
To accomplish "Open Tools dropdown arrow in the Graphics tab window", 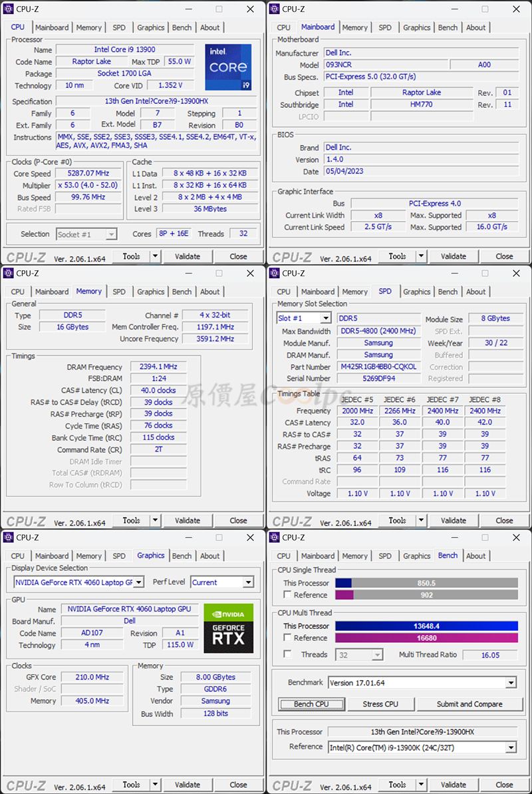I will click(x=156, y=785).
